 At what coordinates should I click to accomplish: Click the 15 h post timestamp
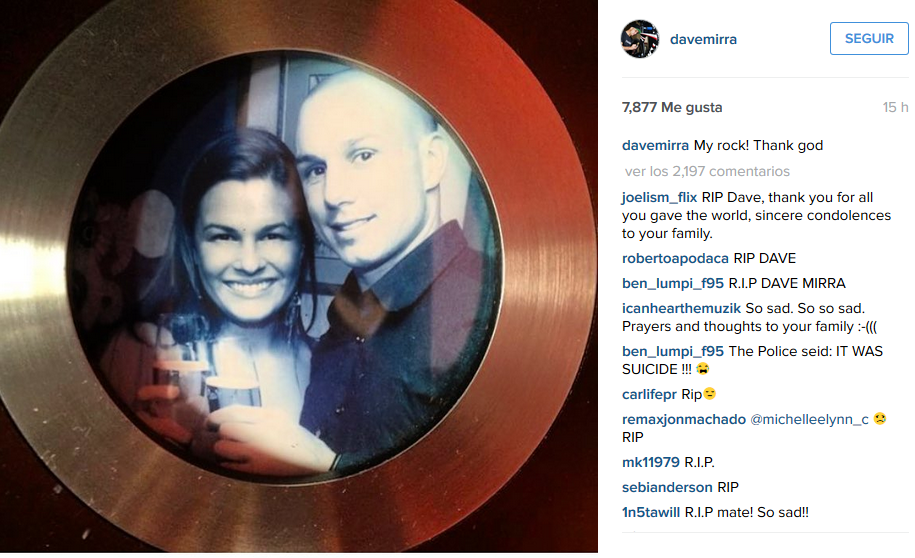895,107
